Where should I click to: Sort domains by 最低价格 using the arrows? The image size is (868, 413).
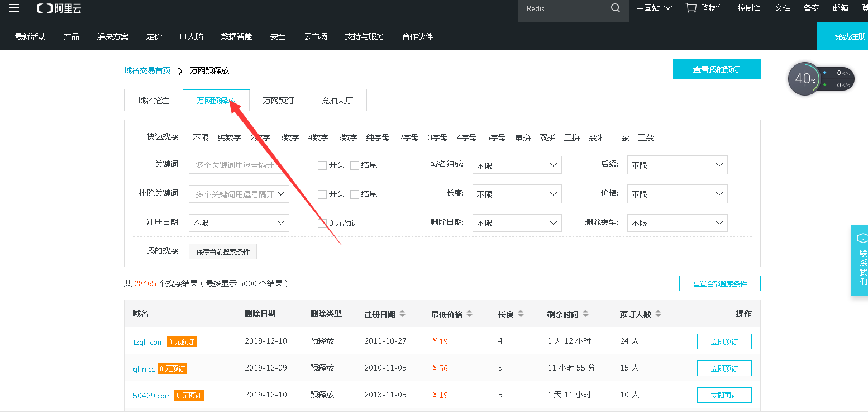pos(469,314)
